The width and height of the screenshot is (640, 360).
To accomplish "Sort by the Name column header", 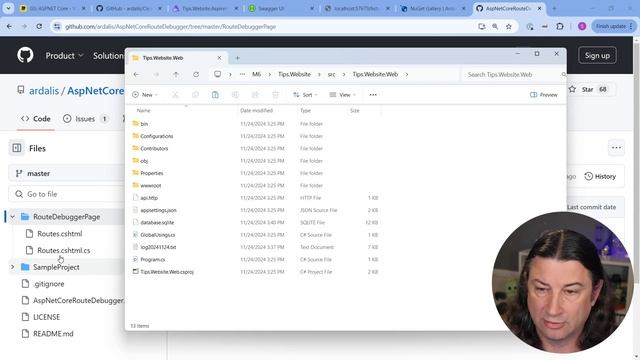I will 143,111.
